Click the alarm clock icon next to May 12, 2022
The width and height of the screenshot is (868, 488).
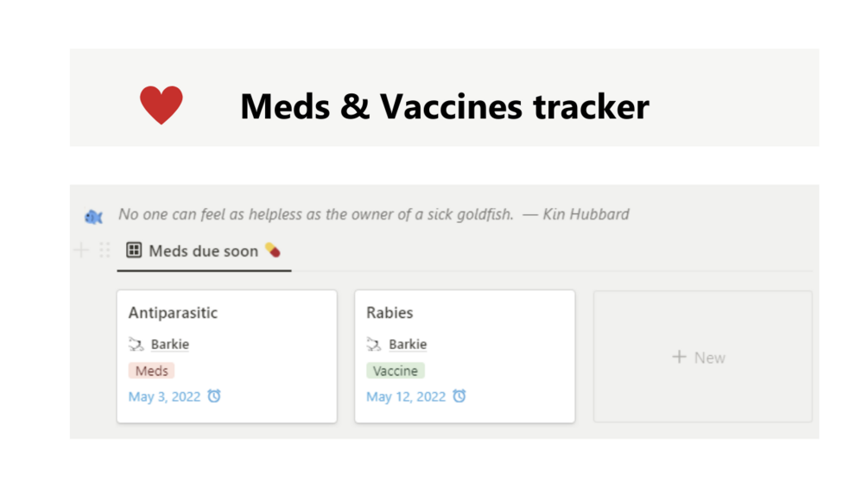[459, 396]
